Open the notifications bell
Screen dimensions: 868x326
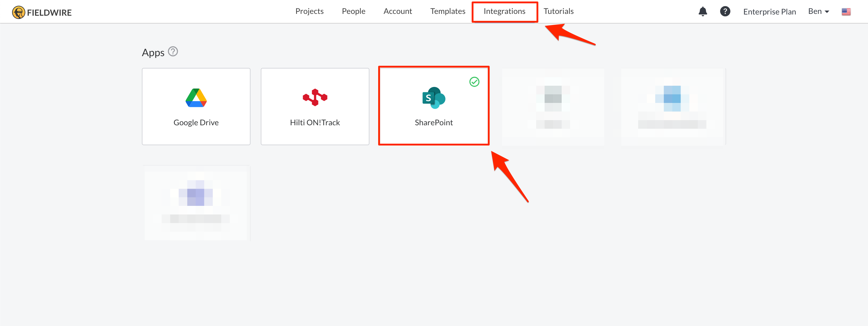[x=703, y=11]
